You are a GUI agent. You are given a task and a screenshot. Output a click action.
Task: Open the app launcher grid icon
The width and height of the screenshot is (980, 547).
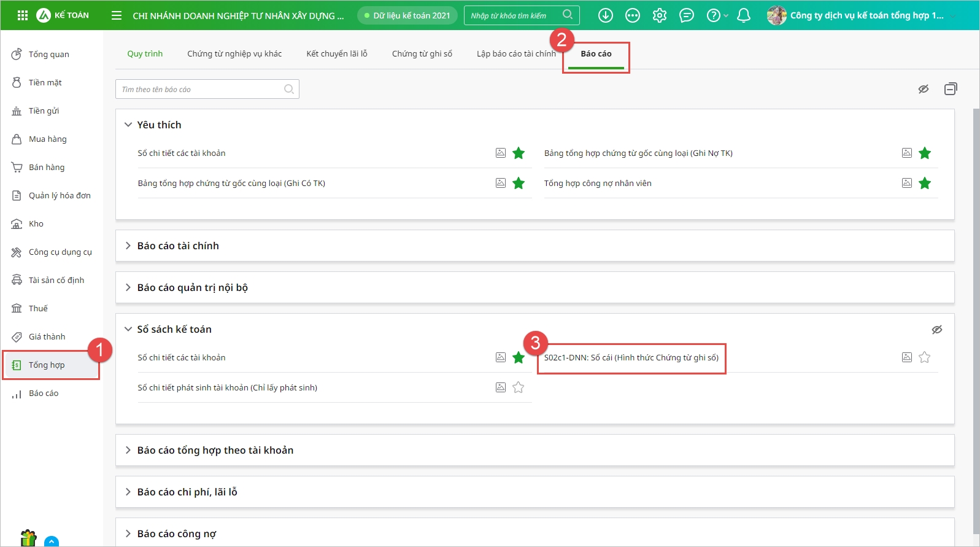[23, 15]
